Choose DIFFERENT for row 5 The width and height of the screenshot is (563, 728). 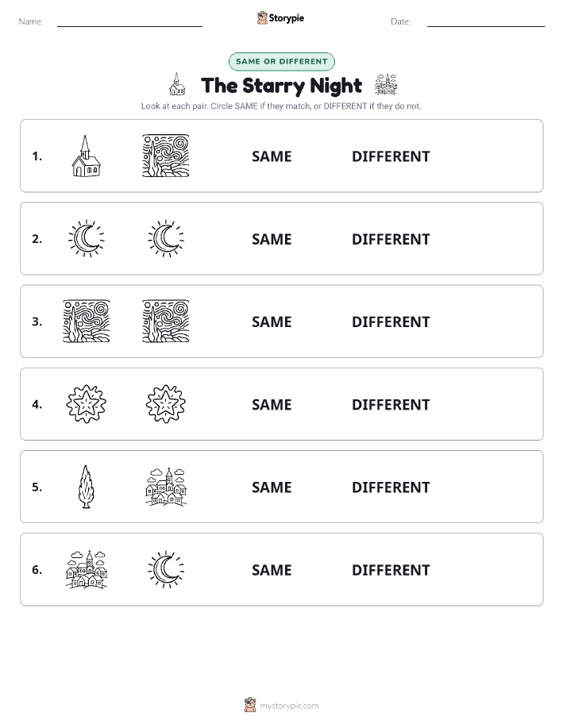coord(391,487)
